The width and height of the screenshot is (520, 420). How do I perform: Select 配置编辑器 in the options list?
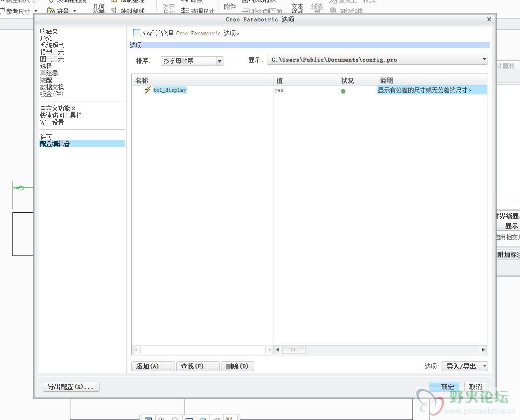(x=82, y=144)
